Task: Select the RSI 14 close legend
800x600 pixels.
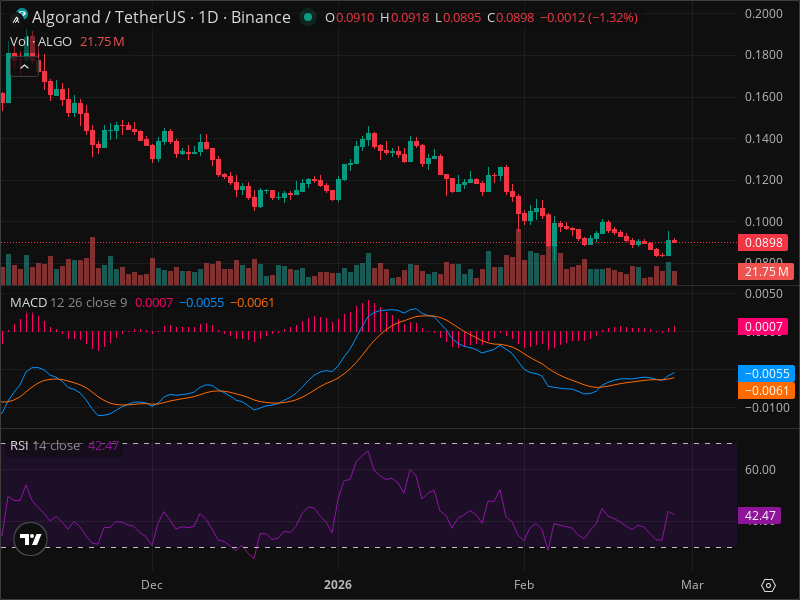Action: (45, 445)
